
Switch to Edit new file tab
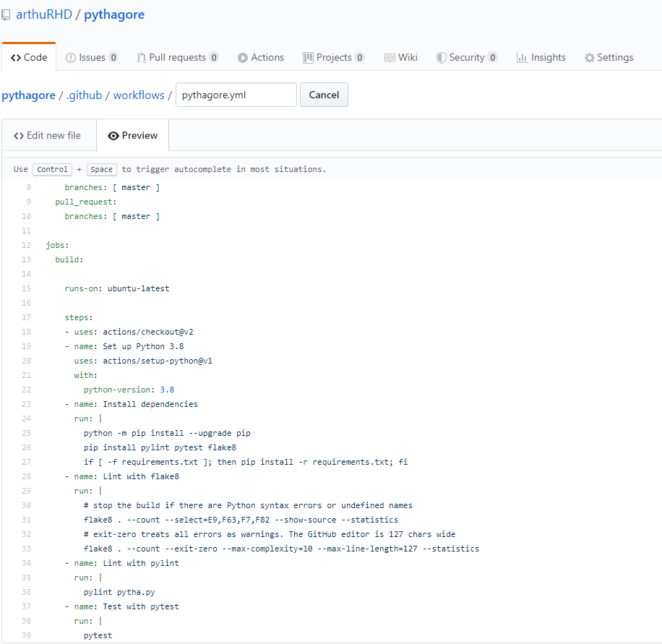click(x=48, y=135)
